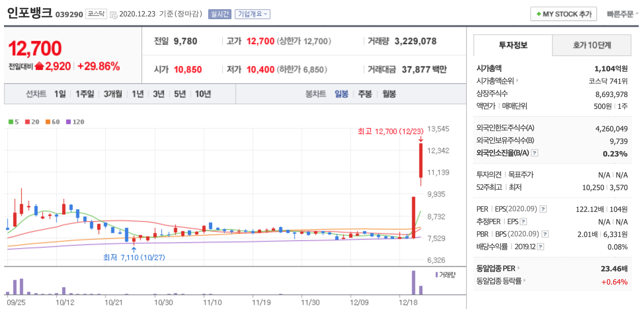Click the help icon next to 추정PER EPS
The height and width of the screenshot is (309, 644).
[523, 222]
